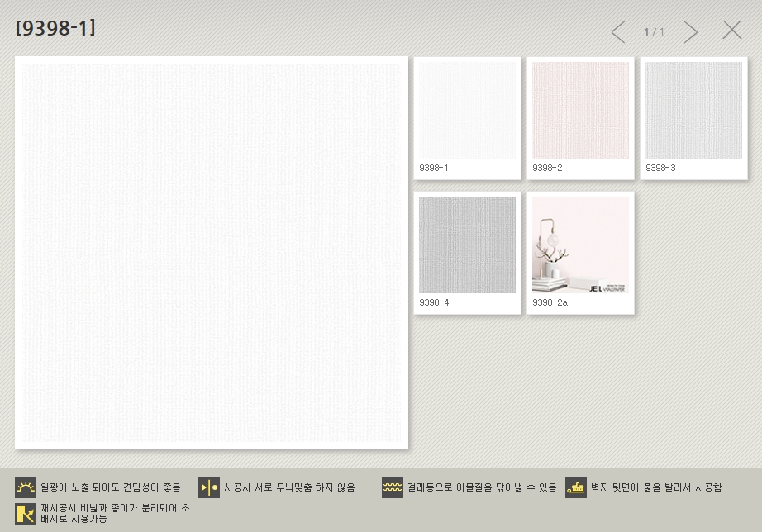Click the 9398-1 label under thumbnail
Viewport: 762px width, 532px height.
point(434,169)
